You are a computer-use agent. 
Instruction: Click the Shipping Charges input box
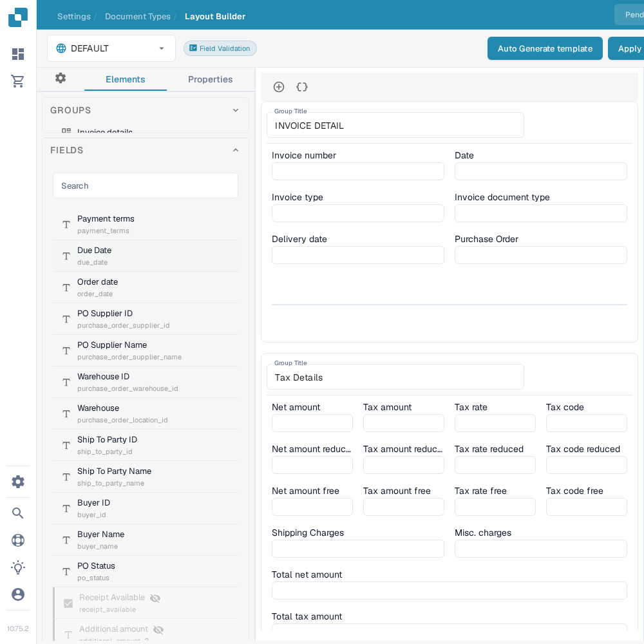[x=357, y=549]
